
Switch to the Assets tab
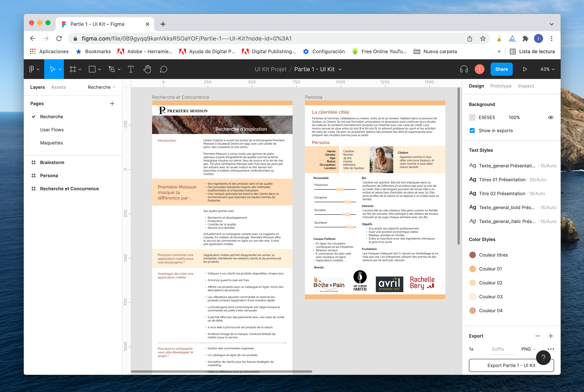click(58, 87)
